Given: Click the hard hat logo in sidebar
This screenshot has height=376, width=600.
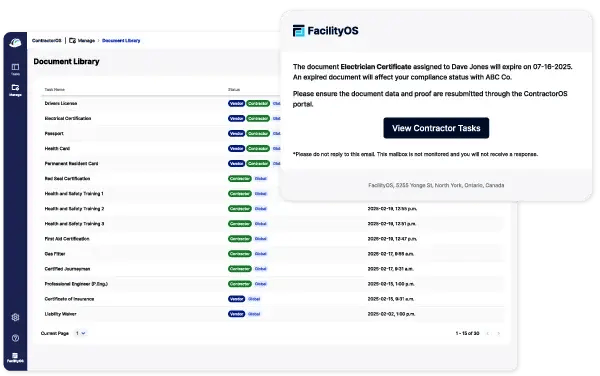Looking at the screenshot, I should 15,43.
